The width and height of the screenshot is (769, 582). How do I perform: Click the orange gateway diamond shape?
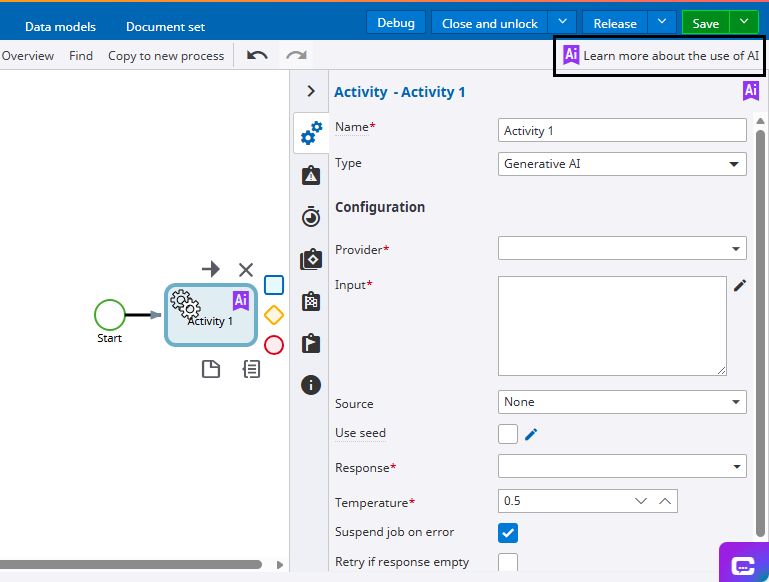274,315
